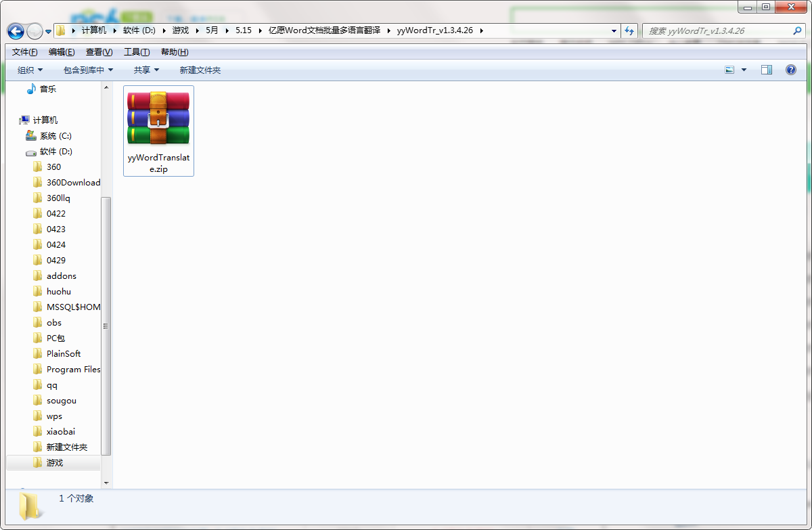Open the huohu folder
812x530 pixels.
pos(59,292)
